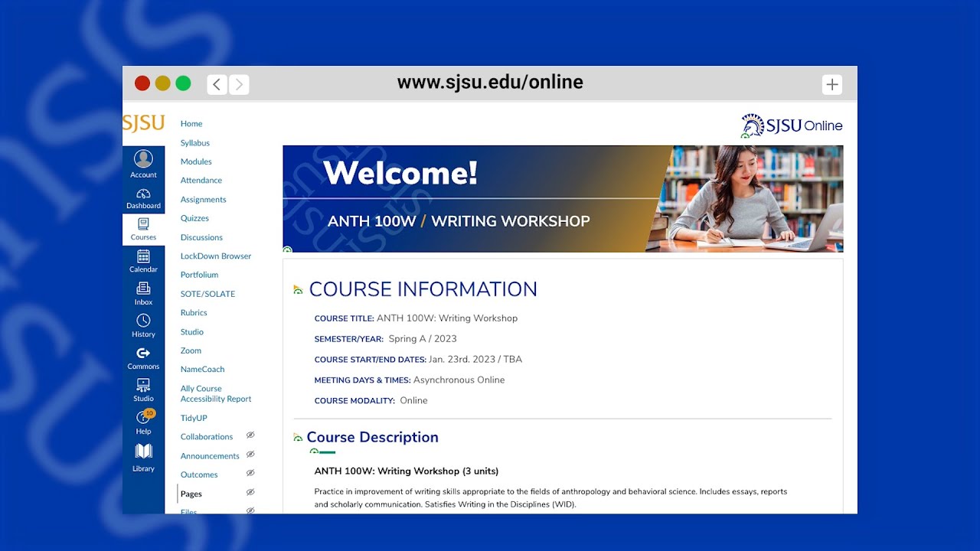The width and height of the screenshot is (980, 551).
Task: Open the Dashboard speedometer icon
Action: pyautogui.click(x=143, y=194)
